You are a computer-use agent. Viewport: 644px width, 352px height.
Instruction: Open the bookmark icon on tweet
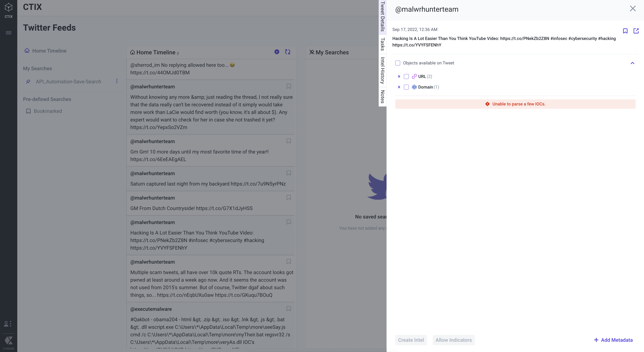click(x=625, y=31)
